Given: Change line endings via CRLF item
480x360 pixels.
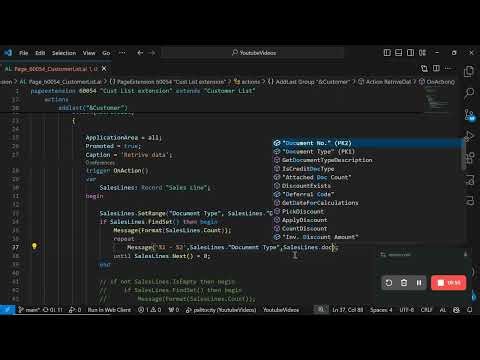Looking at the screenshot, I should (x=426, y=310).
